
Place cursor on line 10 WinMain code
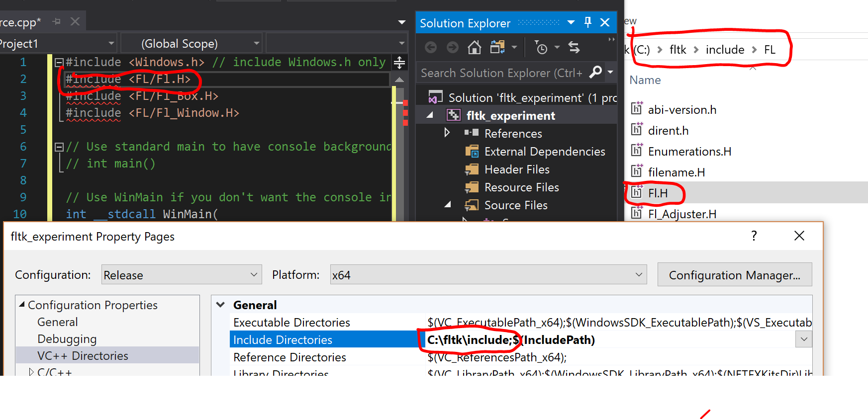(x=142, y=214)
